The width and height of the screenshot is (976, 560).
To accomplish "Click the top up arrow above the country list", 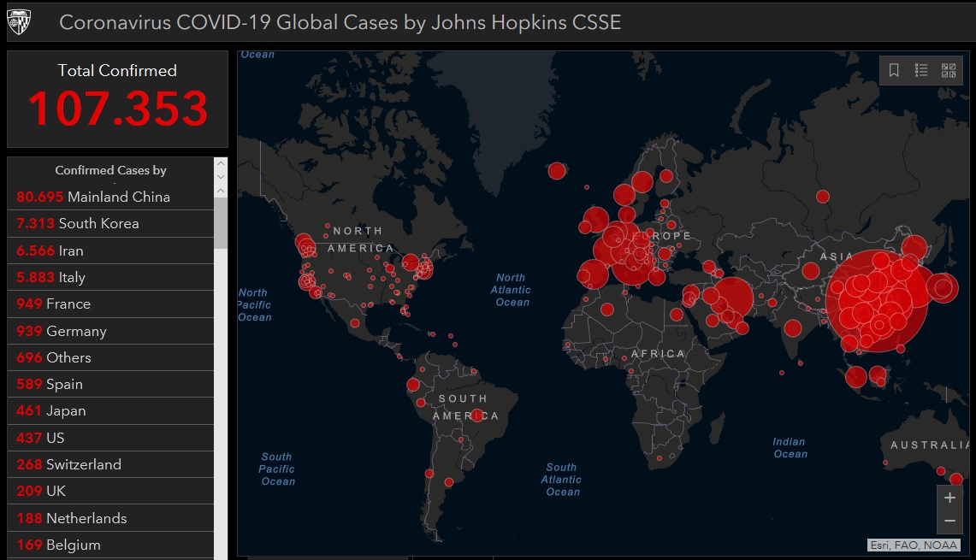I will click(221, 163).
